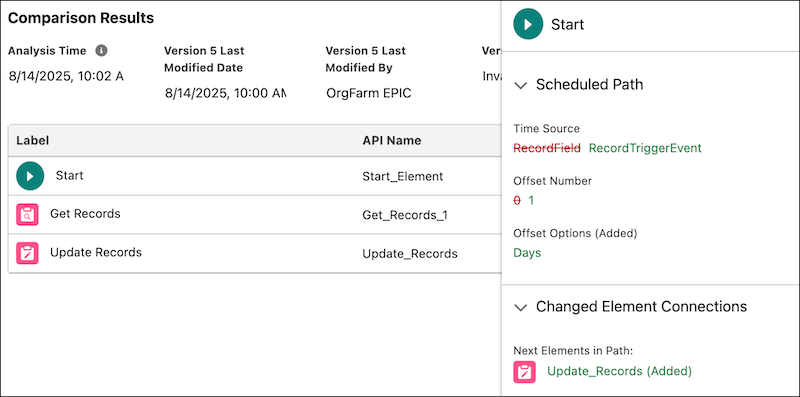The width and height of the screenshot is (800, 397).
Task: Click the API Name column header
Action: click(x=392, y=140)
